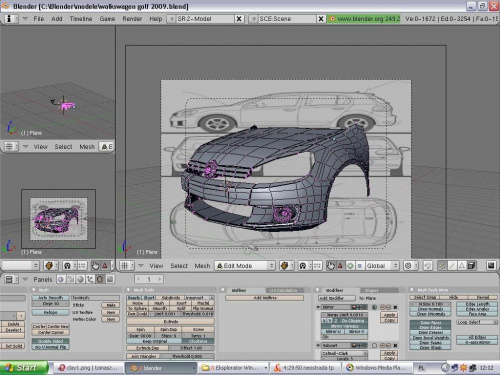Click Add Modifier button

tap(337, 298)
